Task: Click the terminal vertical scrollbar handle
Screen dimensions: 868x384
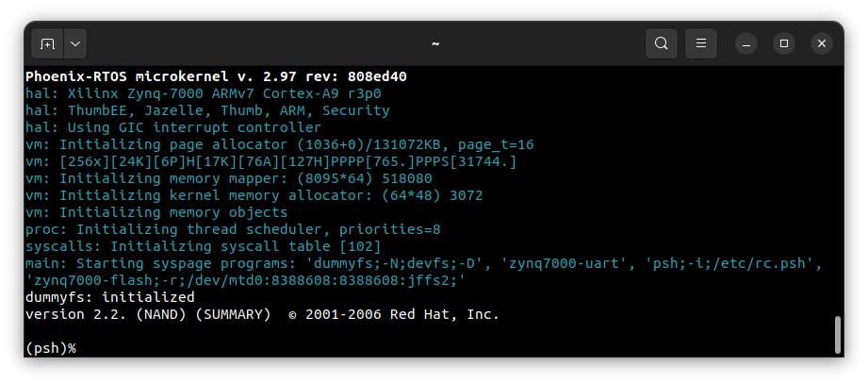Action: (837, 335)
